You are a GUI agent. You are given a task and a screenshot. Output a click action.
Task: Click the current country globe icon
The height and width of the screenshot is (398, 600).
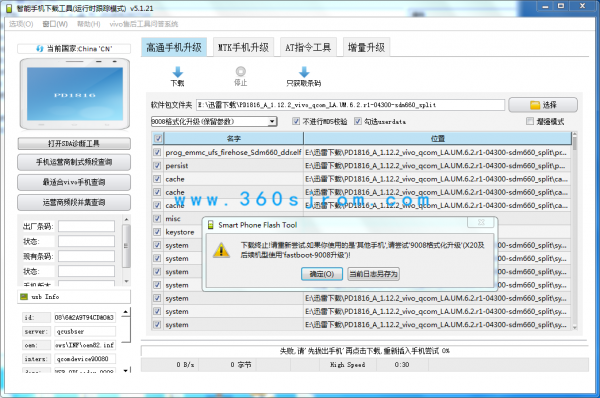tap(39, 49)
